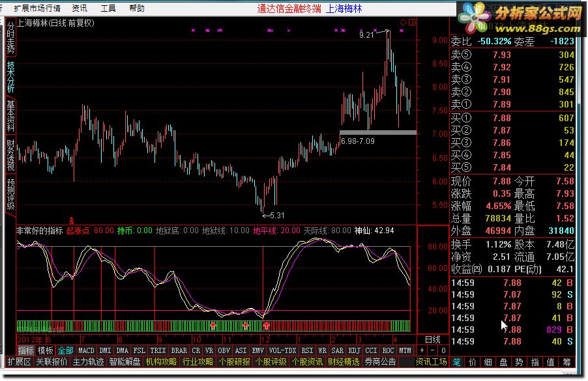Switch to 基本资料 side tab
The image size is (588, 381).
click(x=10, y=116)
